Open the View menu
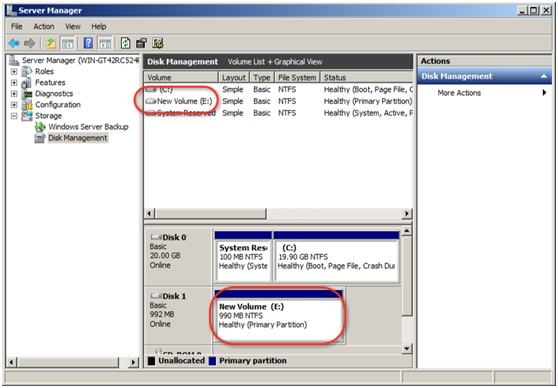Screen dimensions: 558x388 73,26
